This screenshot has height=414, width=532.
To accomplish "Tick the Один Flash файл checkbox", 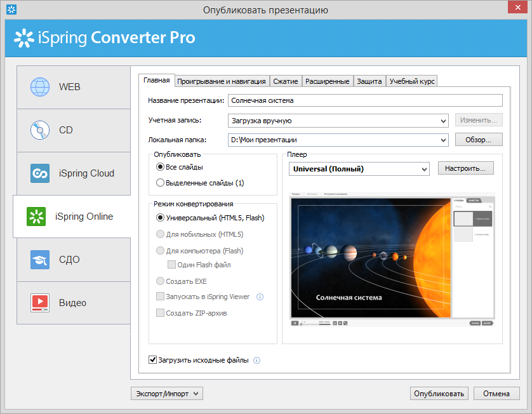I will 171,265.
